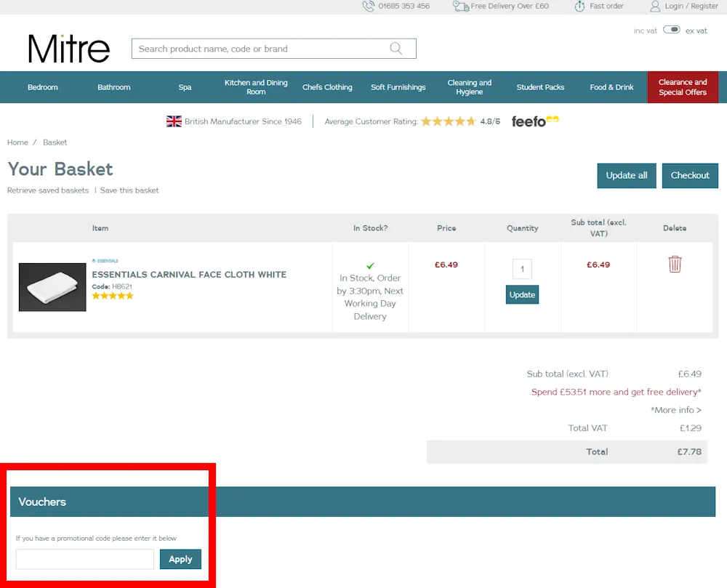Apply the voucher code
The height and width of the screenshot is (588, 727).
[180, 559]
